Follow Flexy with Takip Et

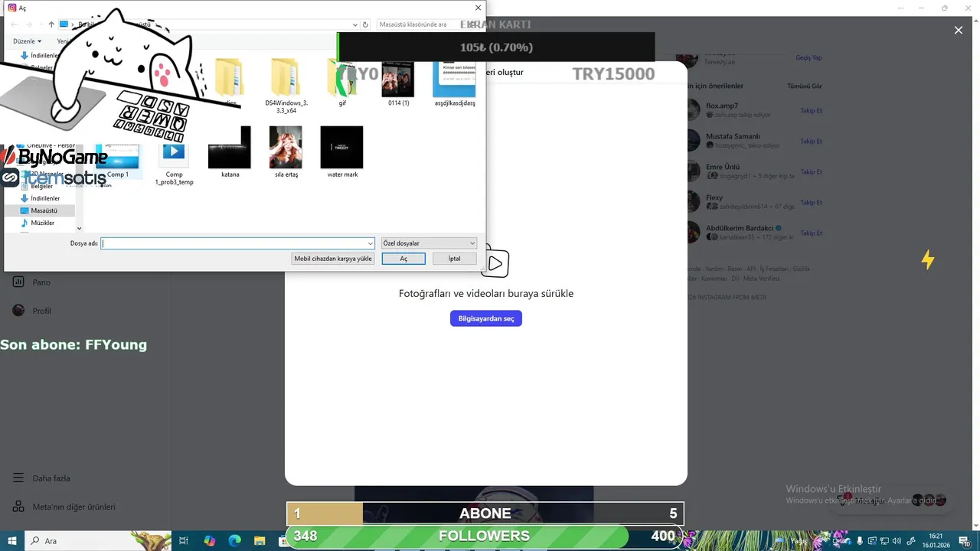pos(811,203)
